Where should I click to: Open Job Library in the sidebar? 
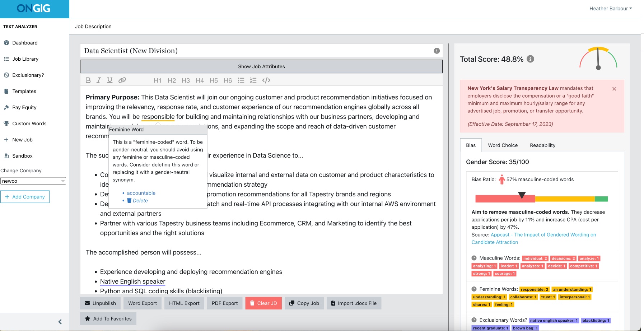pyautogui.click(x=25, y=59)
